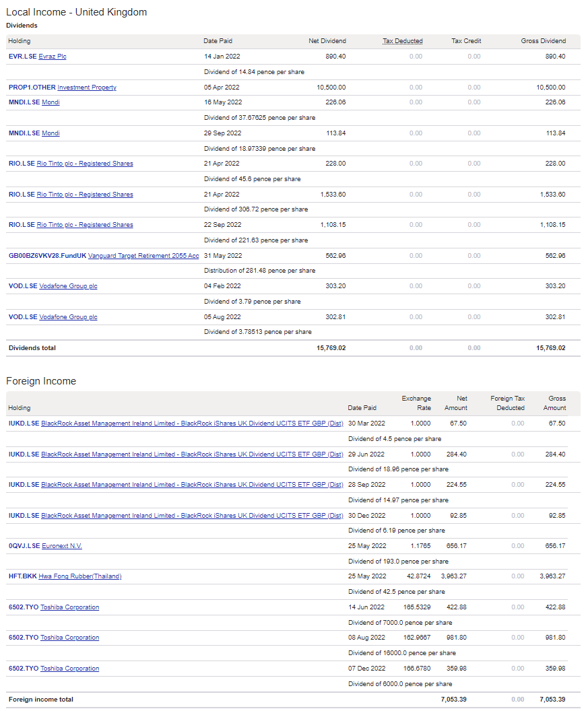Open the iShares UK Dividend link dated 29 Jun 2022

192,454
